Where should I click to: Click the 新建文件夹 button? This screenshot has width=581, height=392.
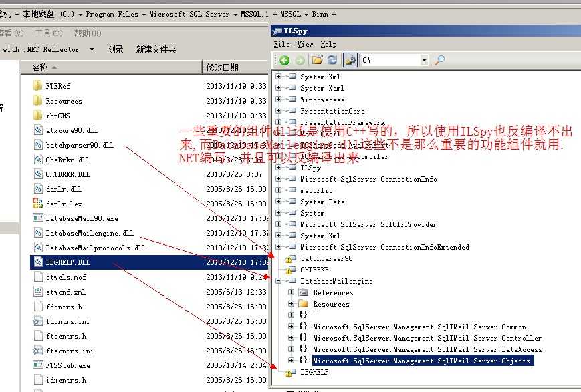156,49
